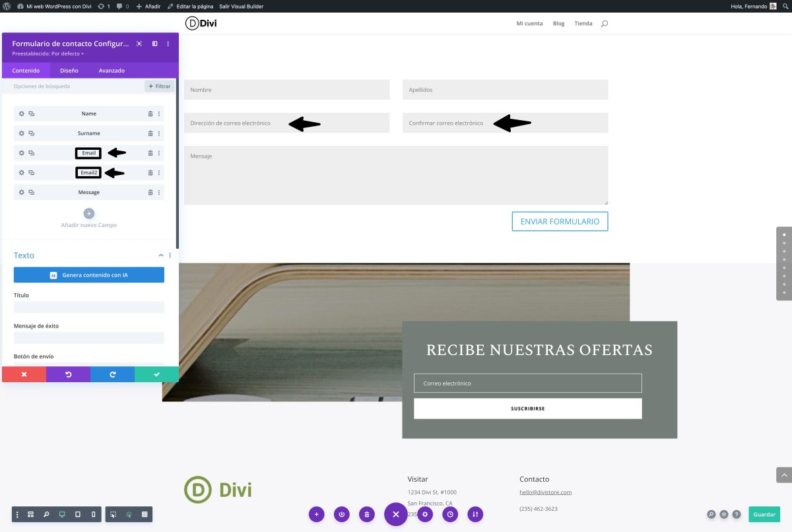The height and width of the screenshot is (532, 792).
Task: Activate the zoom magnifier tool
Action: coord(46,514)
